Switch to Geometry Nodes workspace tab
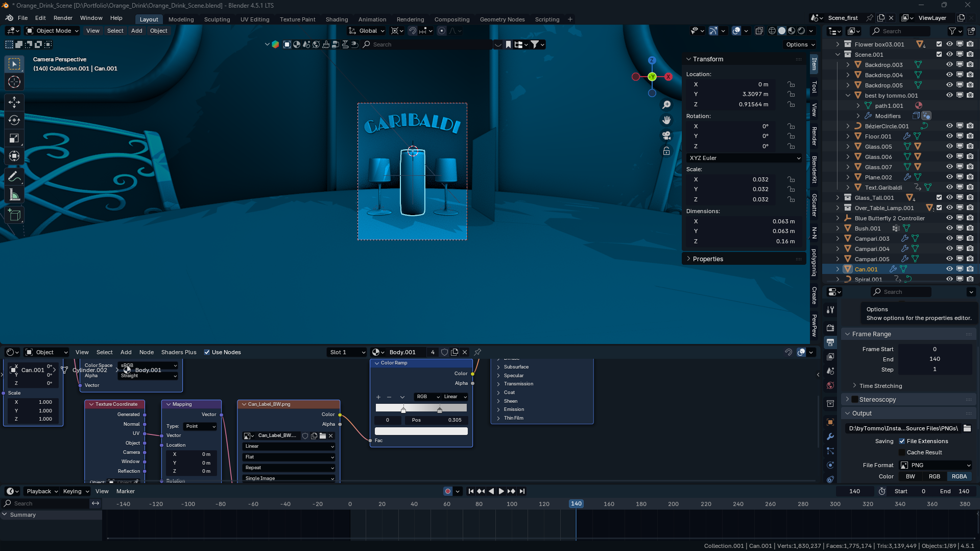The height and width of the screenshot is (551, 980). pyautogui.click(x=502, y=19)
